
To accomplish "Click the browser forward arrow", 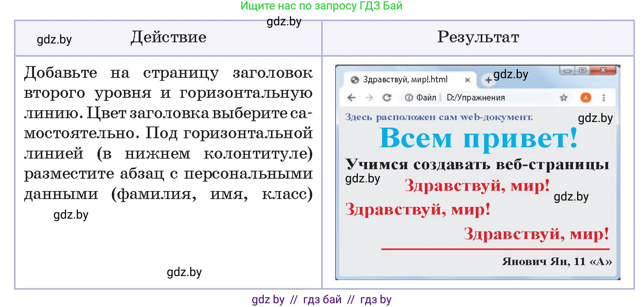I will point(369,98).
